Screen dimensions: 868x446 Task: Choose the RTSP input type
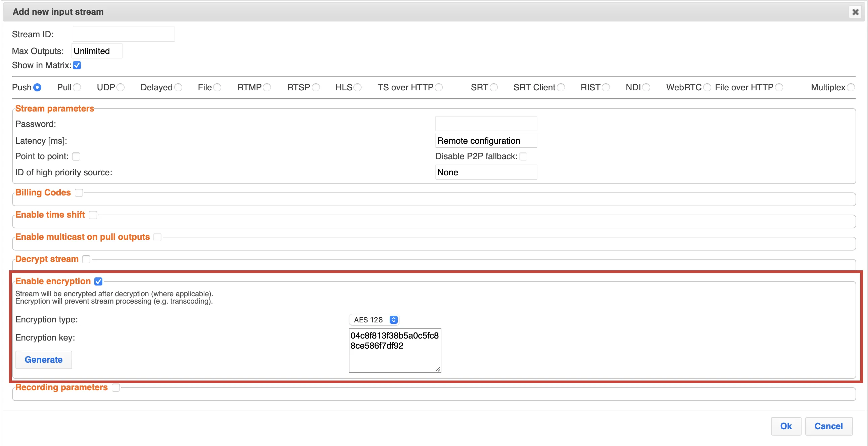[316, 88]
